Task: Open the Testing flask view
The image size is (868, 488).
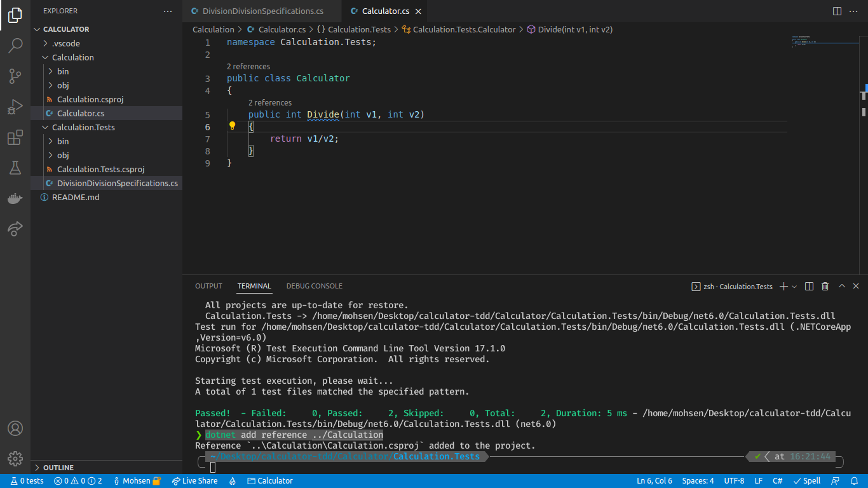Action: click(x=15, y=168)
